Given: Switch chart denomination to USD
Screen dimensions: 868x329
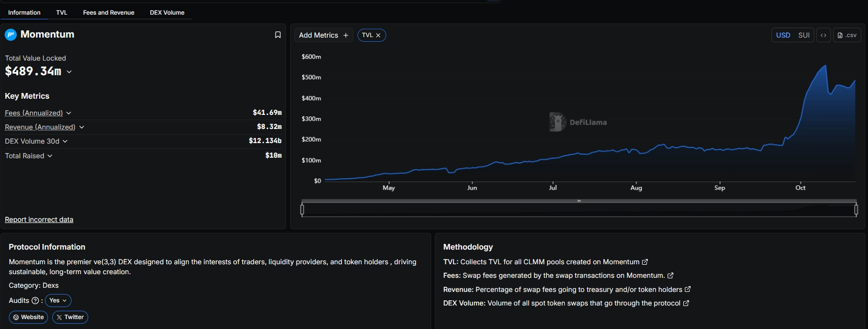Looking at the screenshot, I should tap(783, 35).
